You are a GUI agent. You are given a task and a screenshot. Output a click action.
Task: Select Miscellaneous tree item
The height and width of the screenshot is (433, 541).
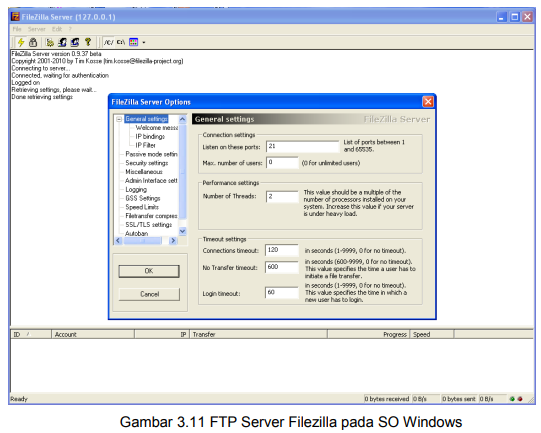(144, 171)
